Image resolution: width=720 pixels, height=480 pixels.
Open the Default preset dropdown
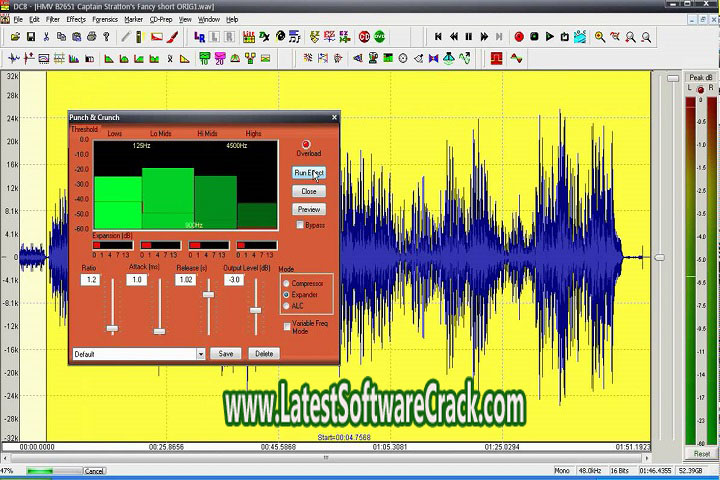click(200, 354)
